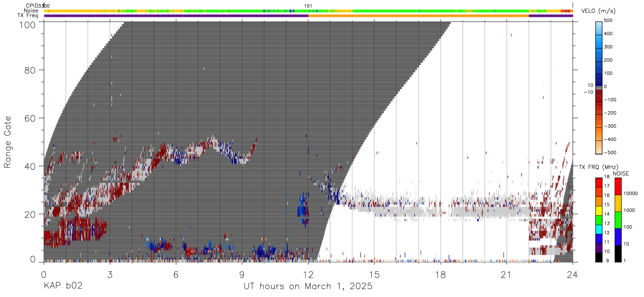Click the 80 tick label on Range Gate axis
Viewport: 644px width, 297px height.
pos(30,70)
